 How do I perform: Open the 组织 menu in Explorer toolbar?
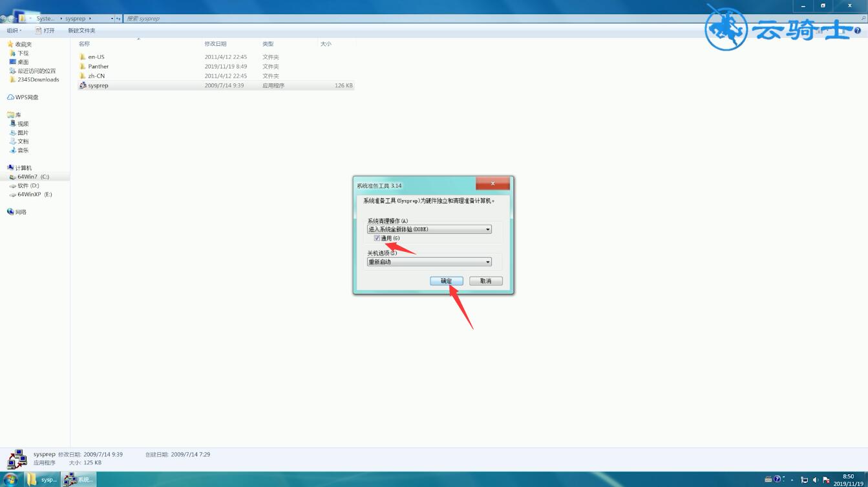(x=14, y=30)
